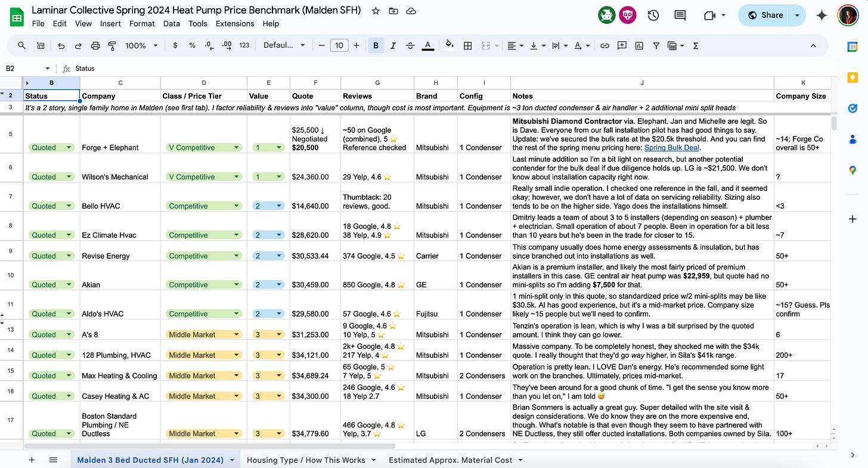Format as currency with dollar icon
This screenshot has height=468, width=868.
pyautogui.click(x=175, y=45)
